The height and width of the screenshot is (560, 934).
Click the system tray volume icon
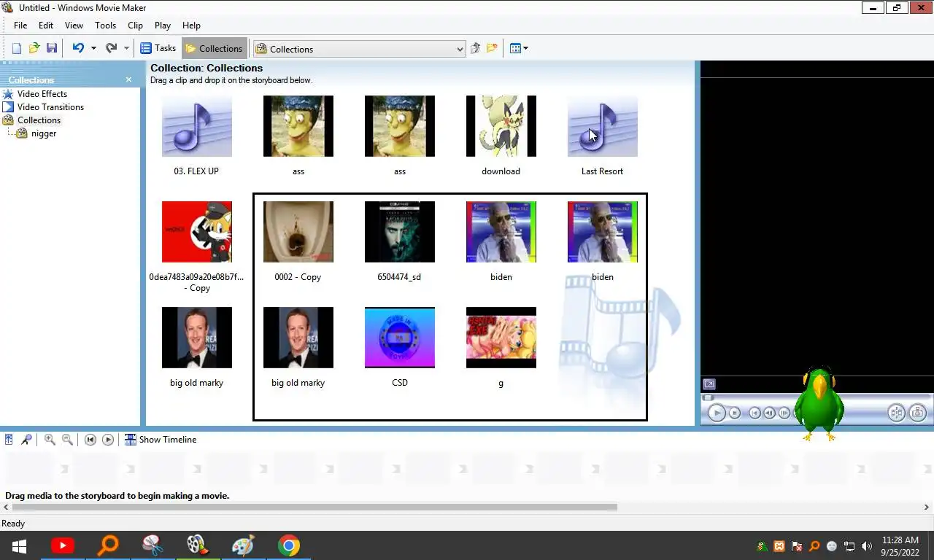(867, 546)
